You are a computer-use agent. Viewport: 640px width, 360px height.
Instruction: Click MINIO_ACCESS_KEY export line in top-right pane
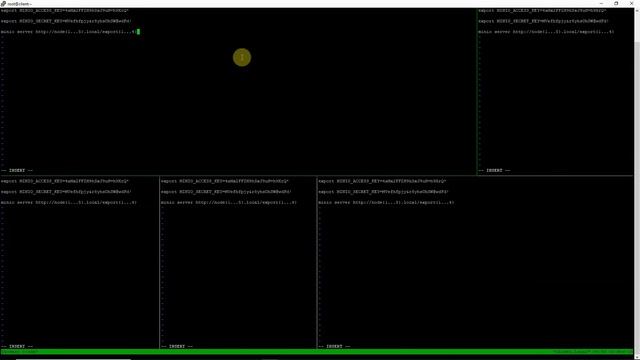tap(542, 10)
